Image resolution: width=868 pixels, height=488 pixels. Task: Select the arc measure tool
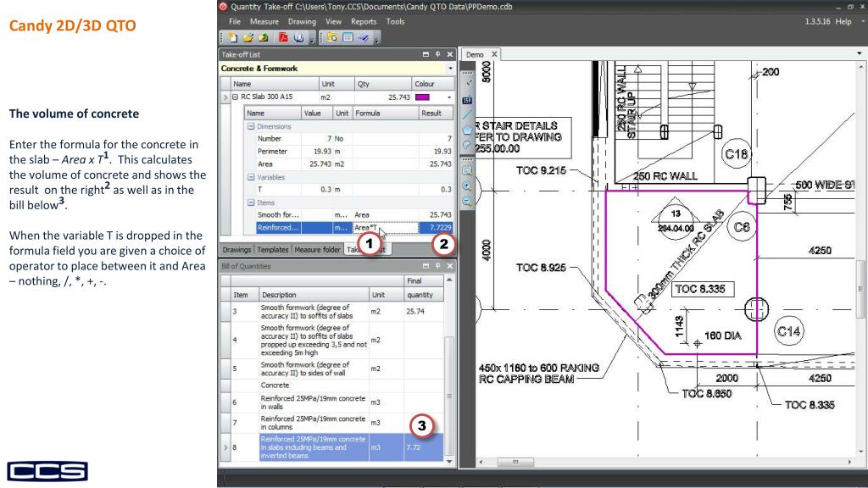click(x=467, y=145)
